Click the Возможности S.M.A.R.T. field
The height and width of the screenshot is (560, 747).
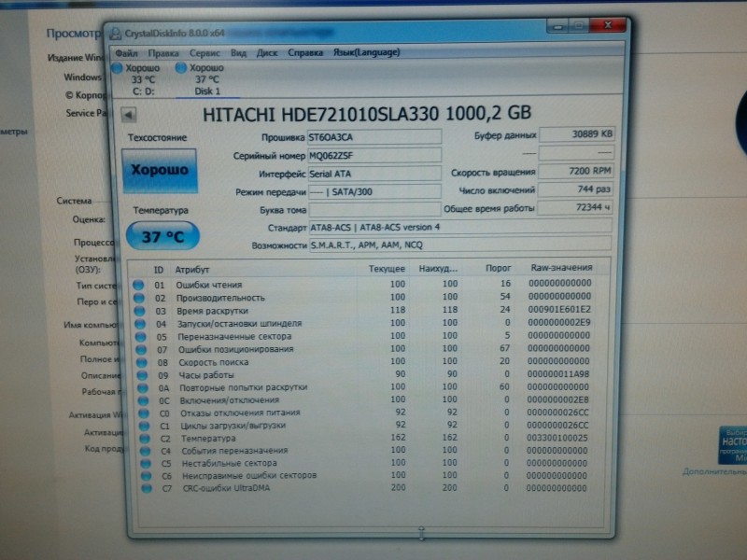click(x=460, y=245)
